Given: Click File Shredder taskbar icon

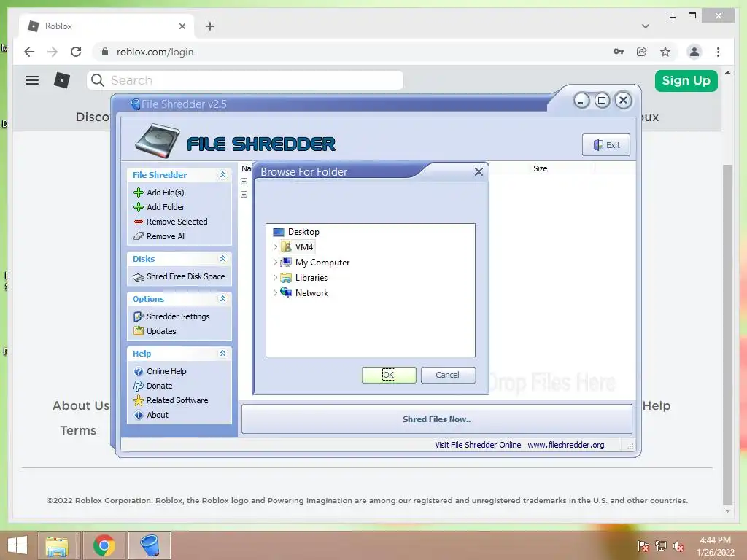Looking at the screenshot, I should click(x=150, y=545).
